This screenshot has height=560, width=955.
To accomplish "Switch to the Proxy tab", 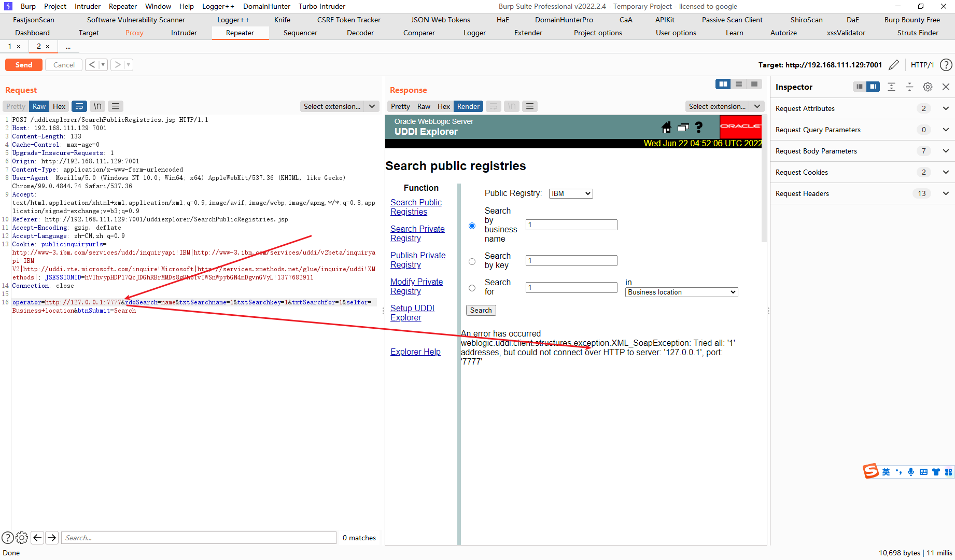I will pyautogui.click(x=134, y=33).
